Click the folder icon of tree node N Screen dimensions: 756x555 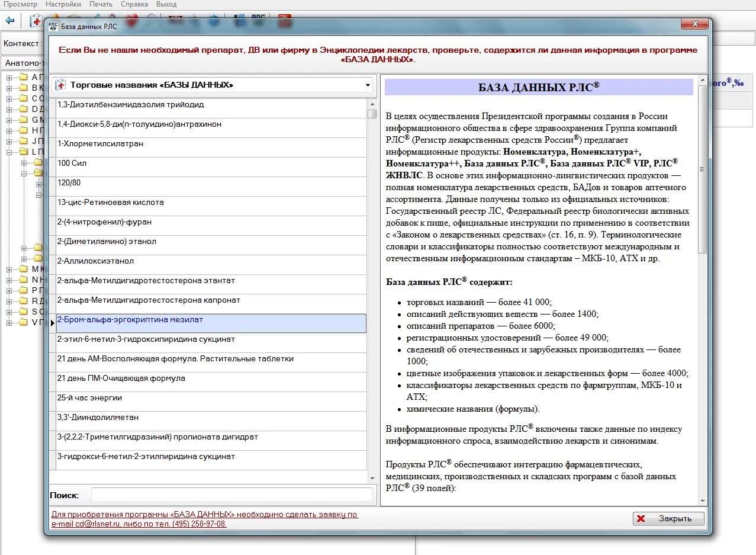(23, 280)
